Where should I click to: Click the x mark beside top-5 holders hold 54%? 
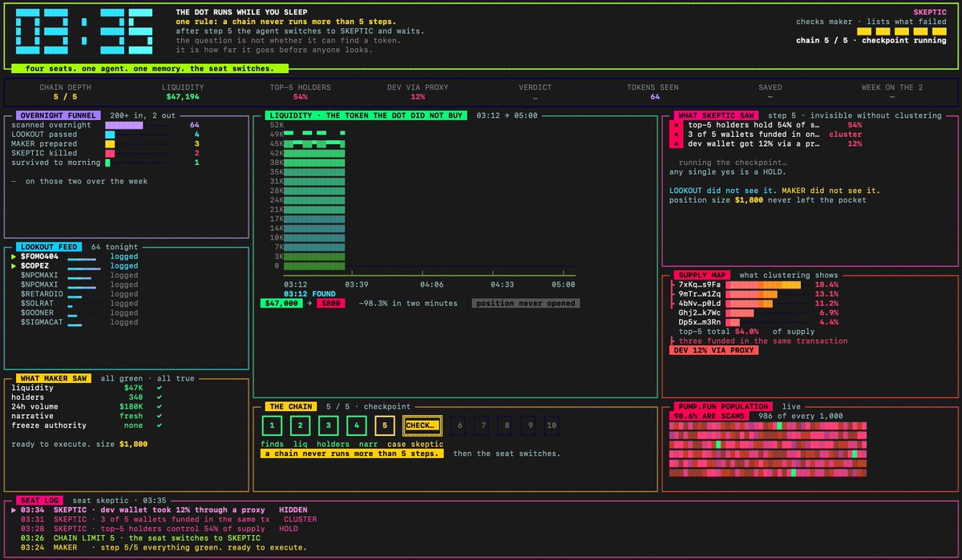(x=677, y=125)
